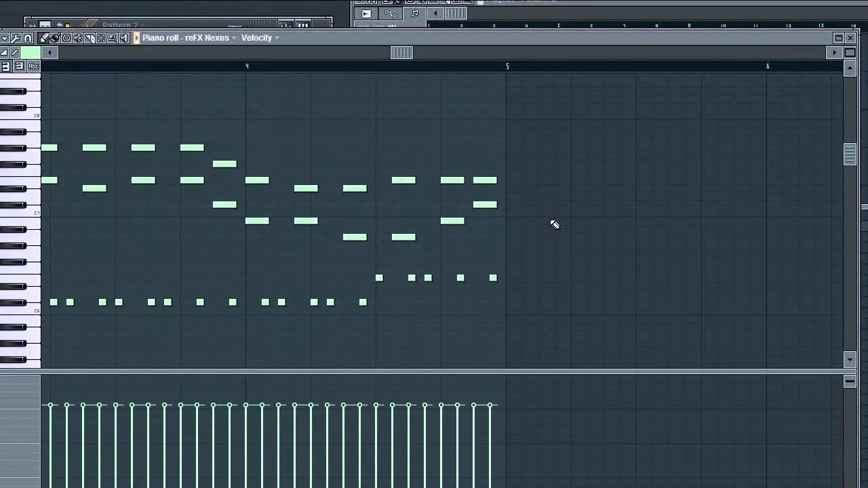Click the music note icon in playlist window
The height and width of the screenshot is (488, 868).
click(414, 14)
